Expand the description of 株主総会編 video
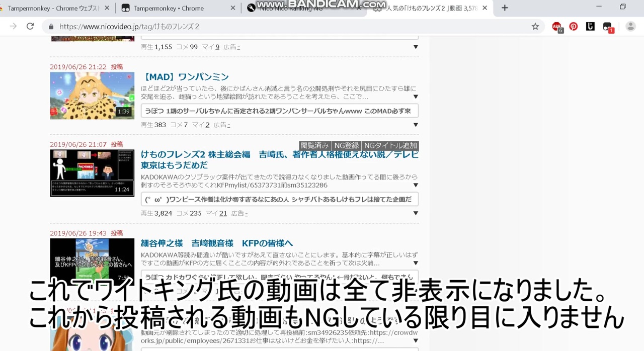644x351 pixels. 416,185
